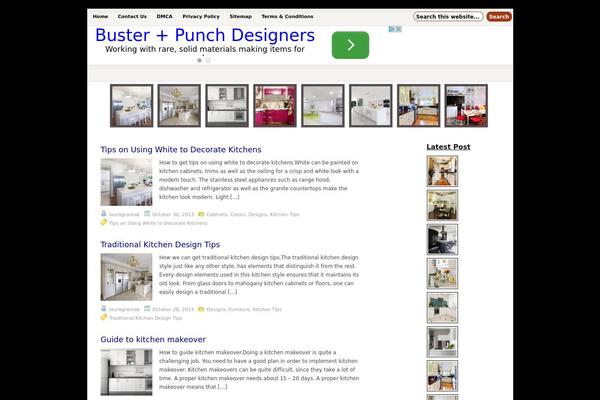The height and width of the screenshot is (400, 600).
Task: Click the traditional kitchen post image
Action: (126, 277)
